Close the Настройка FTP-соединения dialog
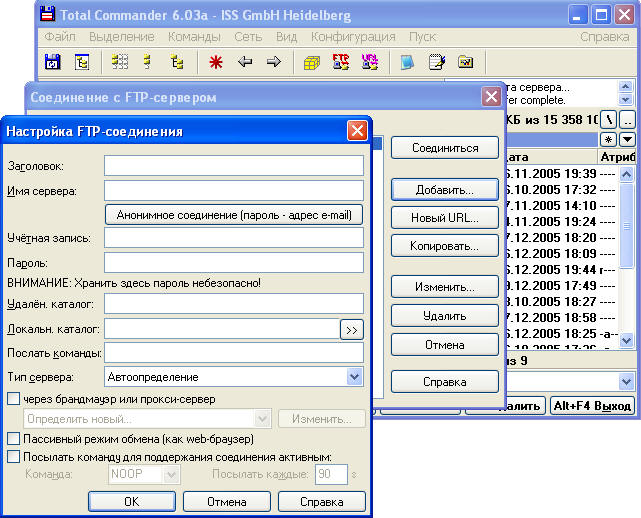 pos(357,131)
